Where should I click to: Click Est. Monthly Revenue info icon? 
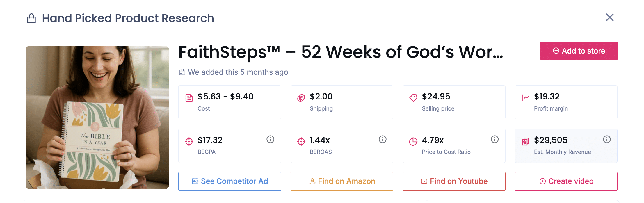coord(607,140)
